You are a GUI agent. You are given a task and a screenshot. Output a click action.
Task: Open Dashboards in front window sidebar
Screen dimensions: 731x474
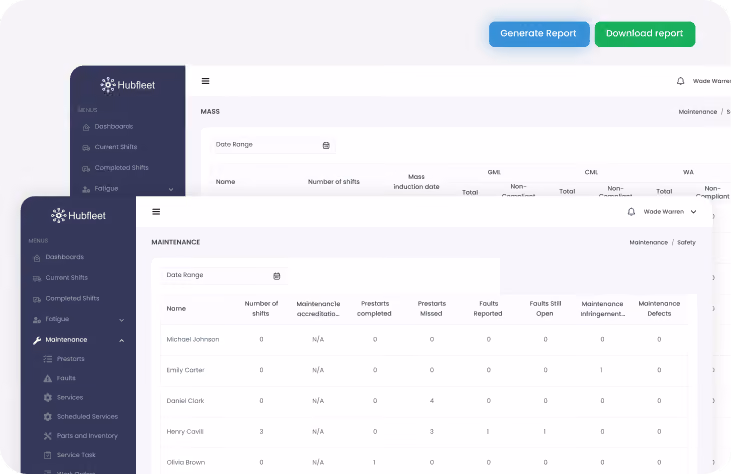[x=65, y=257]
